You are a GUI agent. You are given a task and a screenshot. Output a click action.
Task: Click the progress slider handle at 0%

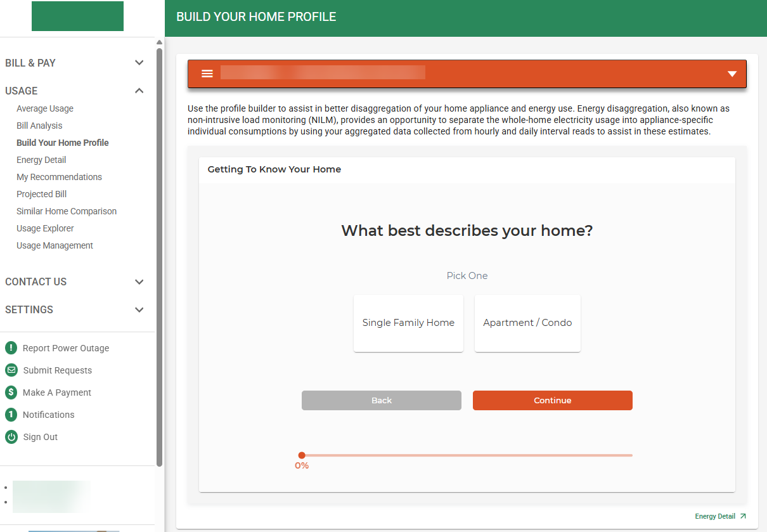302,455
